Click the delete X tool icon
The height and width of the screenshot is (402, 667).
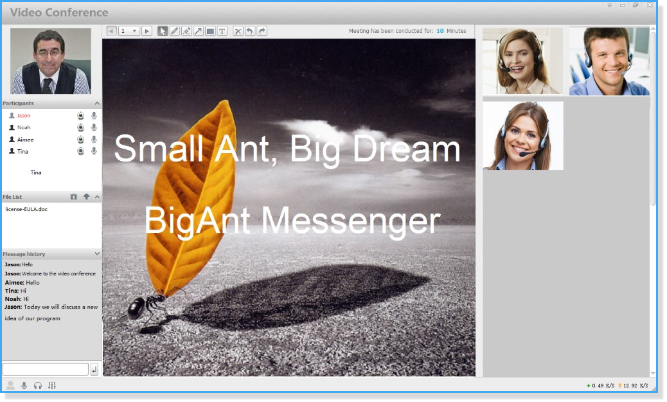[x=238, y=31]
